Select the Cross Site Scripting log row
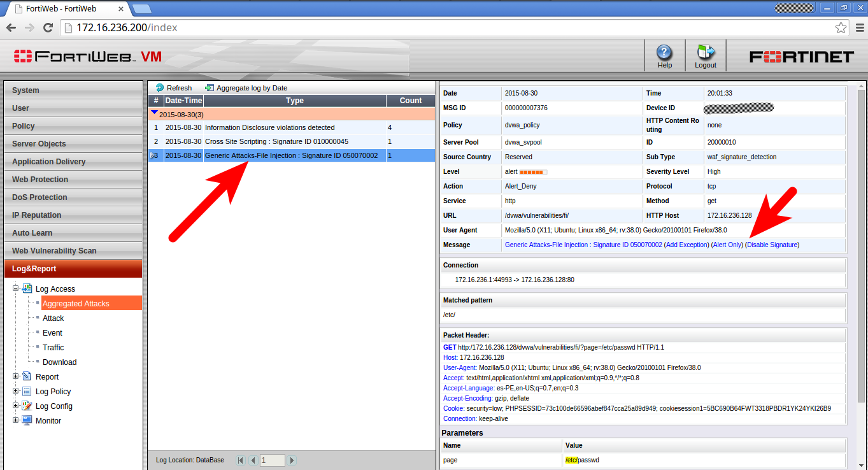Screen dimensions: 868x470 (x=276, y=141)
